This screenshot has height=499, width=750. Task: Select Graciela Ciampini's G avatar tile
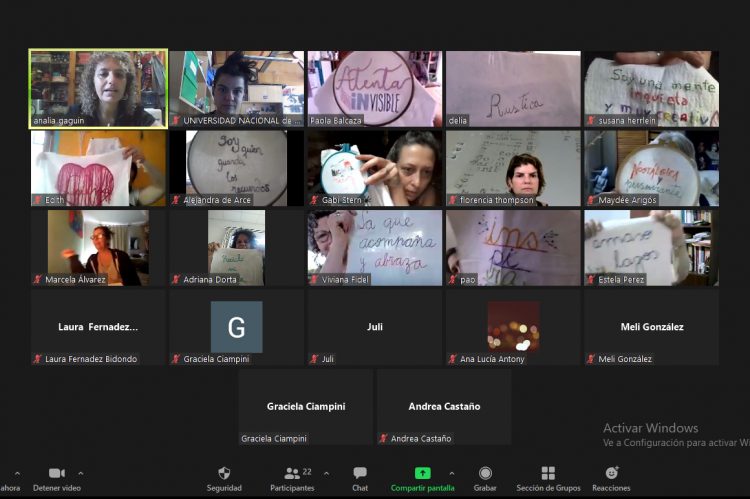pyautogui.click(x=236, y=327)
